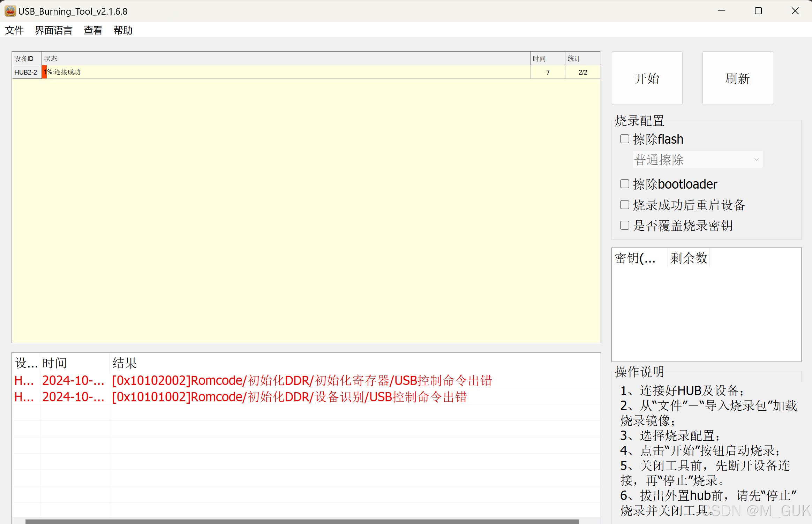
Task: Click the erase mode dropdown arrow
Action: 756,159
